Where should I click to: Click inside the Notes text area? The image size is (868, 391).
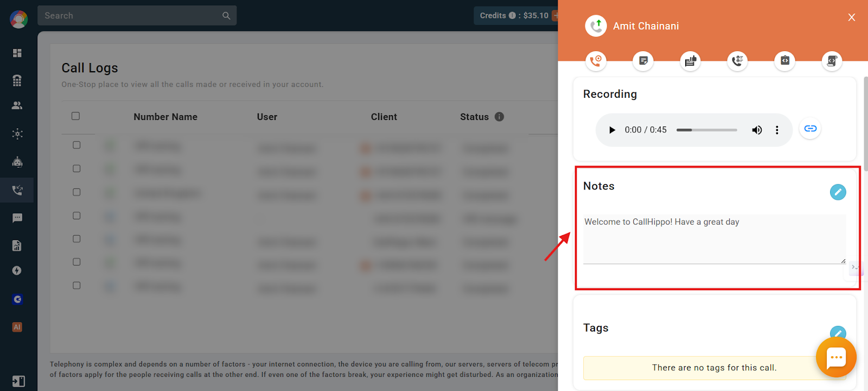[x=714, y=239]
